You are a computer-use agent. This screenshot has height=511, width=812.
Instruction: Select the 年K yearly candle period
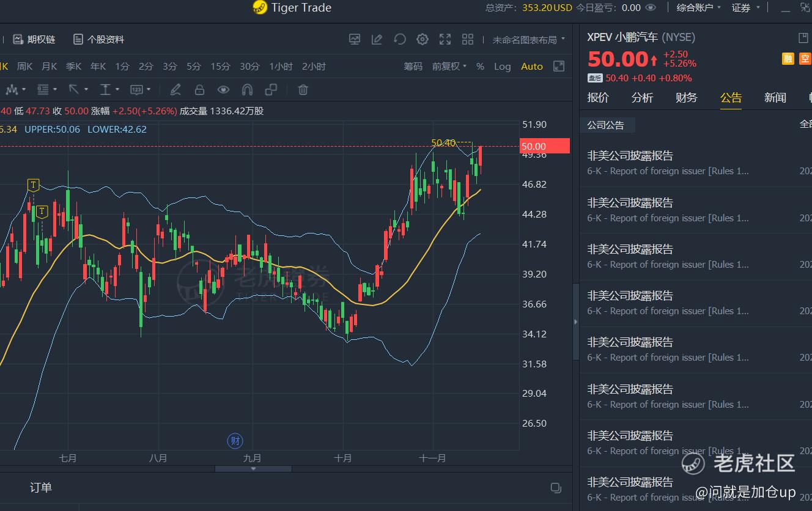[98, 67]
